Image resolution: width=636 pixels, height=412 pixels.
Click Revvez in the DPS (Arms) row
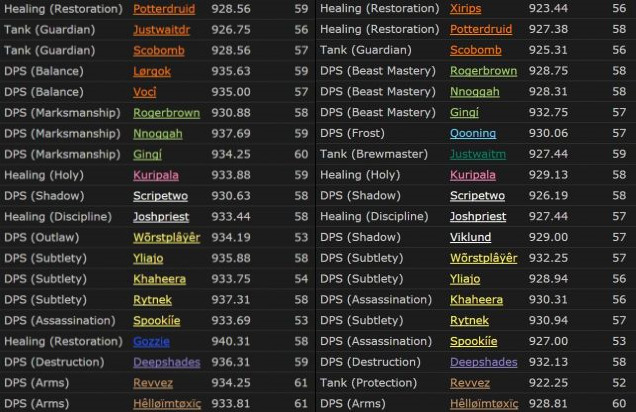[x=153, y=383]
